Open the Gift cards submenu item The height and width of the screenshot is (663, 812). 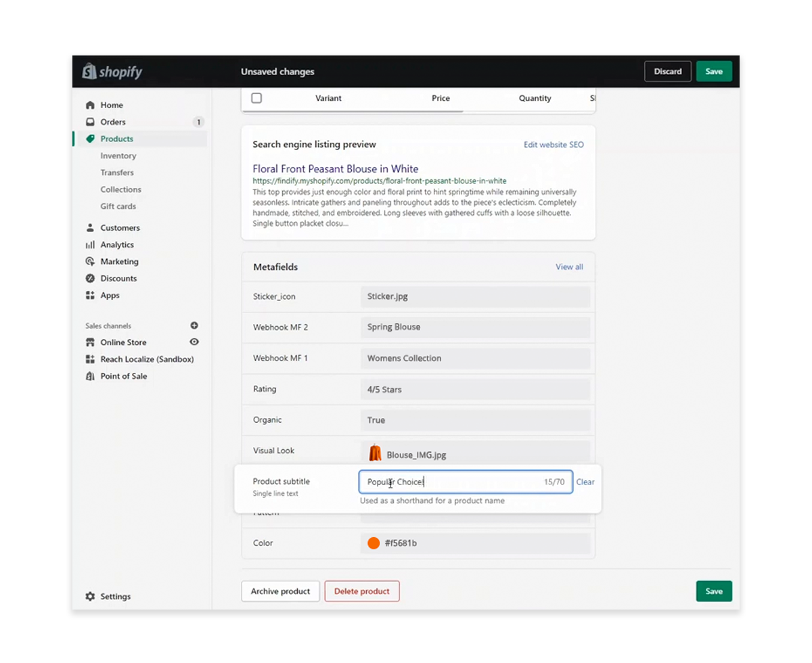pos(118,206)
